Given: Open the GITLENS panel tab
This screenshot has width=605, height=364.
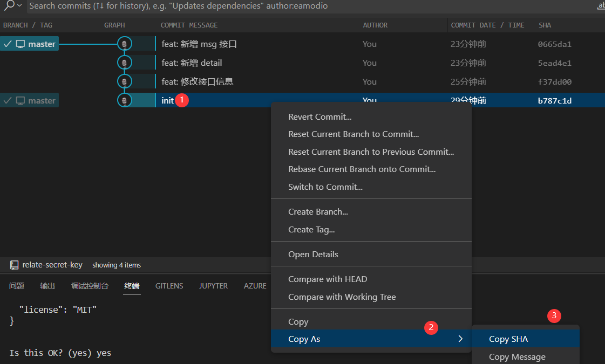Looking at the screenshot, I should click(x=169, y=286).
